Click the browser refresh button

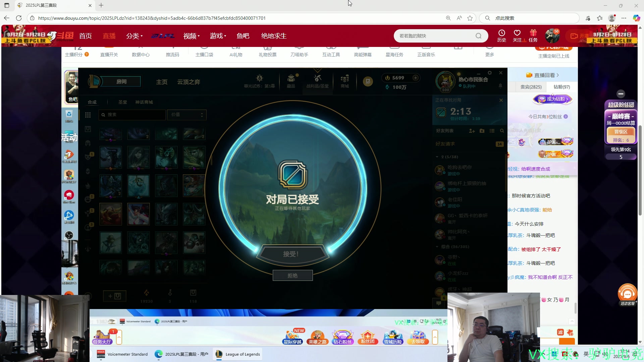(19, 18)
